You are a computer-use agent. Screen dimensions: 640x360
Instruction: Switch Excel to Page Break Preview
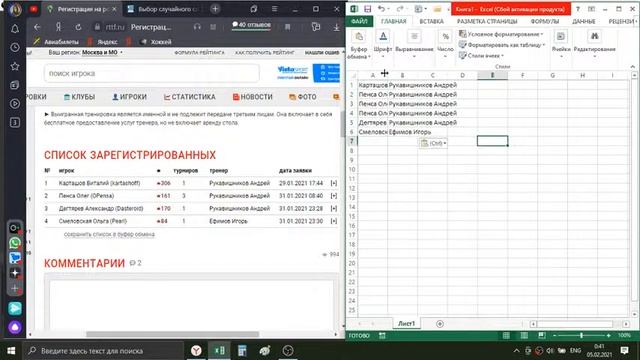pyautogui.click(x=542, y=336)
